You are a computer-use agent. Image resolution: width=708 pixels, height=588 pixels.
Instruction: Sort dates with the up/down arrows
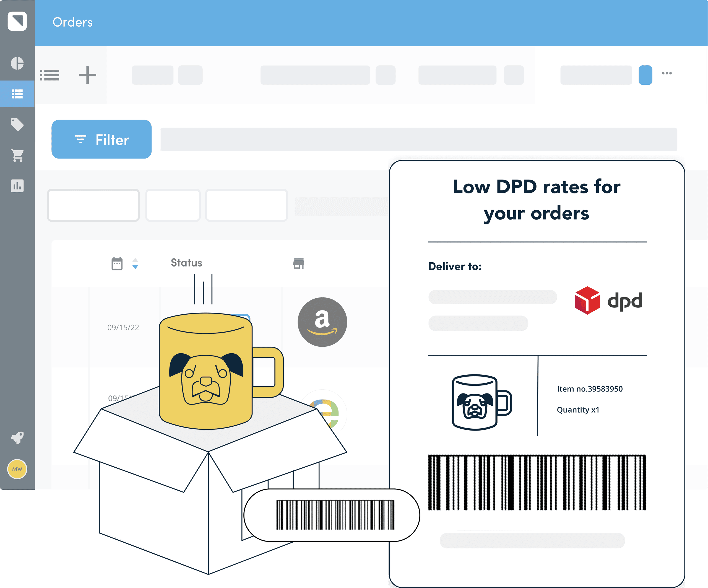pyautogui.click(x=135, y=263)
